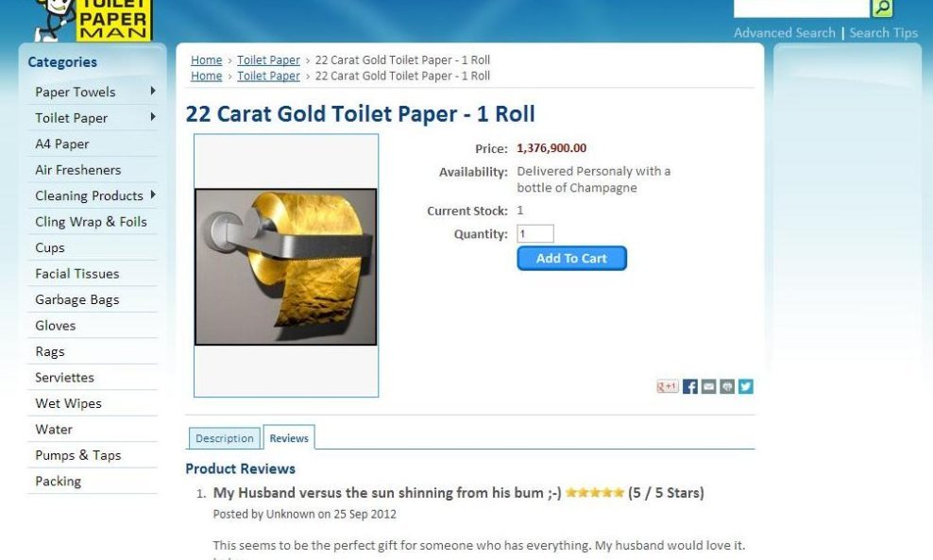
Task: Open the Wet Wipes category
Action: [x=68, y=403]
